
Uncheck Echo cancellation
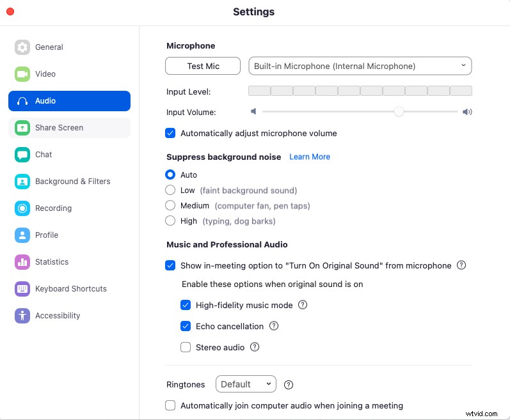tap(186, 326)
